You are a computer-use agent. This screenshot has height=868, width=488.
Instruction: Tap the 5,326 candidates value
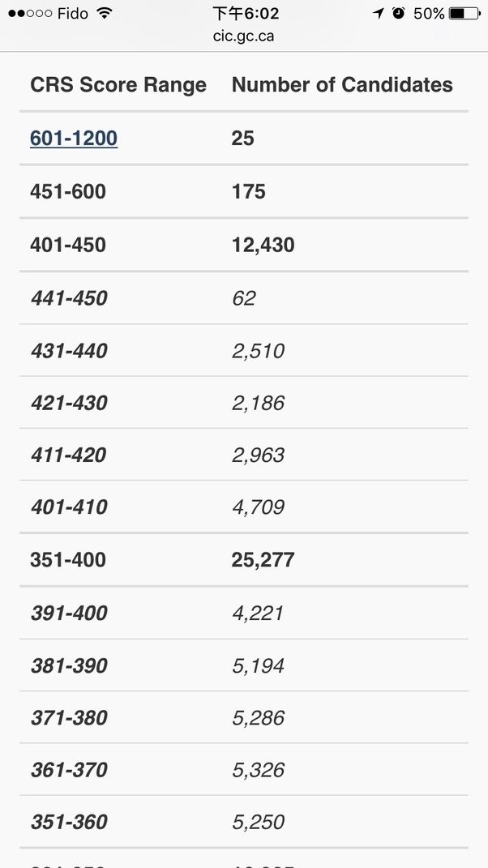pyautogui.click(x=258, y=770)
